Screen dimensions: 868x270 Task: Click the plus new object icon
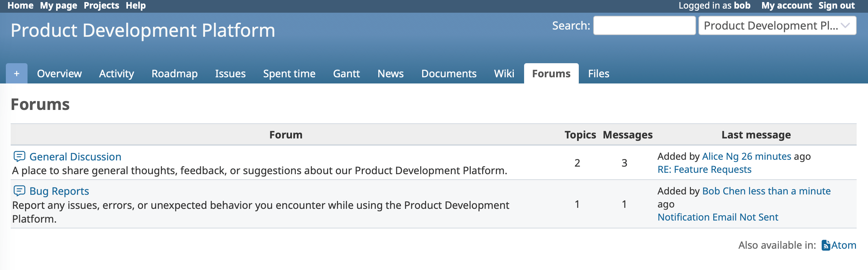(x=17, y=74)
